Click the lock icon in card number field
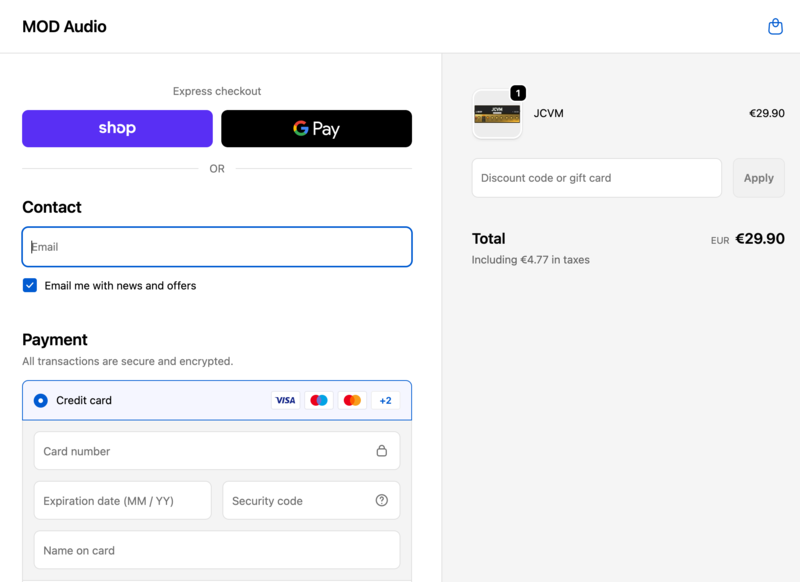Screen dimensions: 800x582 [x=381, y=451]
